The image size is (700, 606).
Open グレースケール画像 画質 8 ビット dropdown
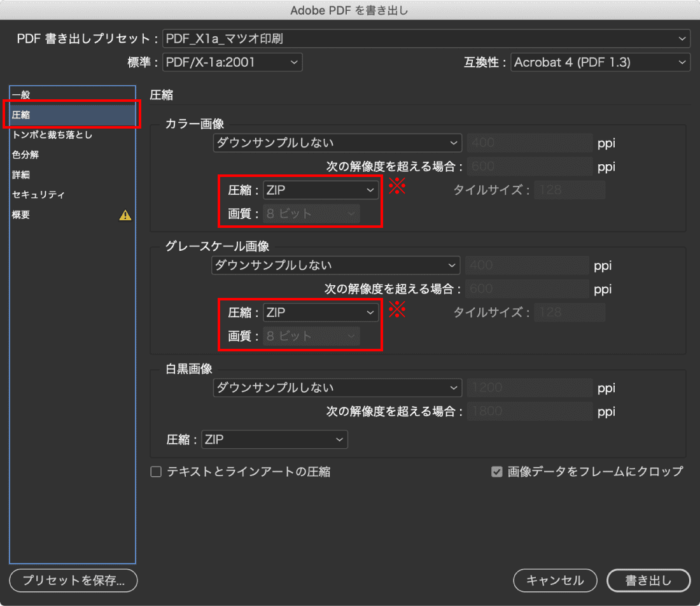311,336
